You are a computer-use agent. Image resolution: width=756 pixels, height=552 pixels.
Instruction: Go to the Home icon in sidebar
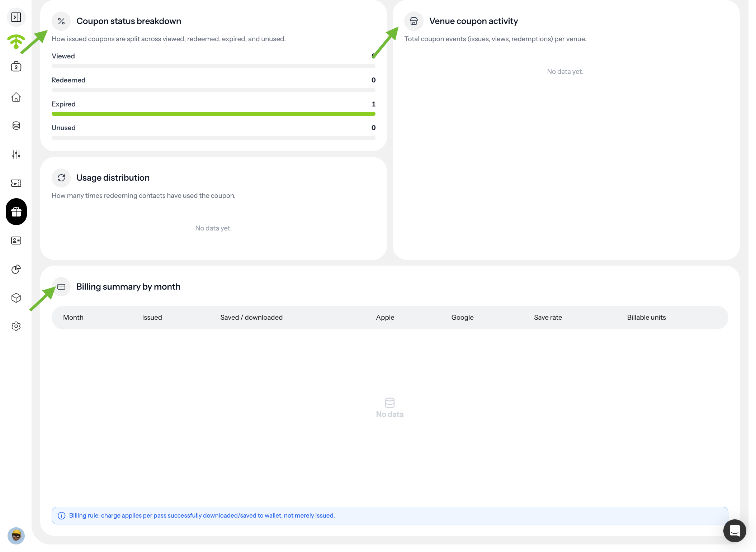[x=16, y=97]
